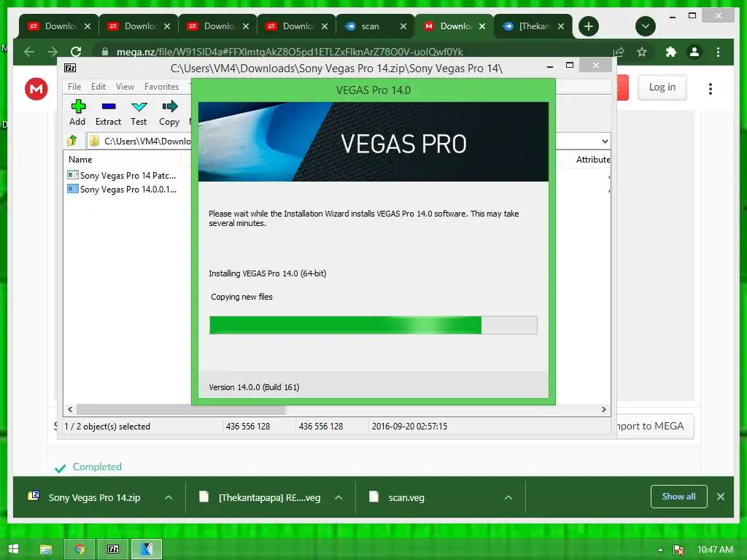Viewport: 747px width, 560px height.
Task: Switch to VEGAS installer in the taskbar
Action: (x=146, y=549)
